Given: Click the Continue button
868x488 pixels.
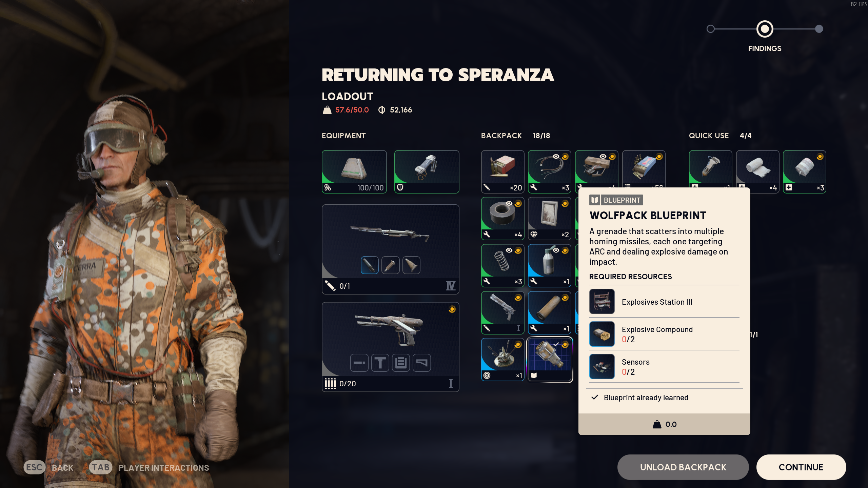Looking at the screenshot, I should pos(801,467).
